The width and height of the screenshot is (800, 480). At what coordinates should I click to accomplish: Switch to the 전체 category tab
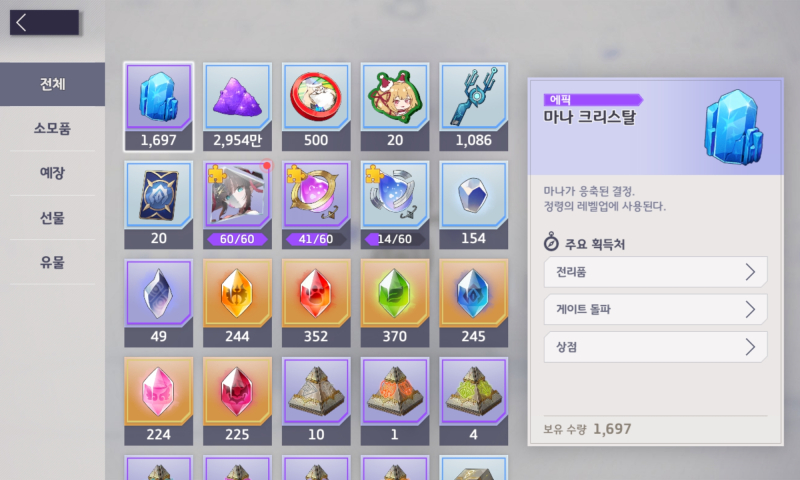[53, 84]
